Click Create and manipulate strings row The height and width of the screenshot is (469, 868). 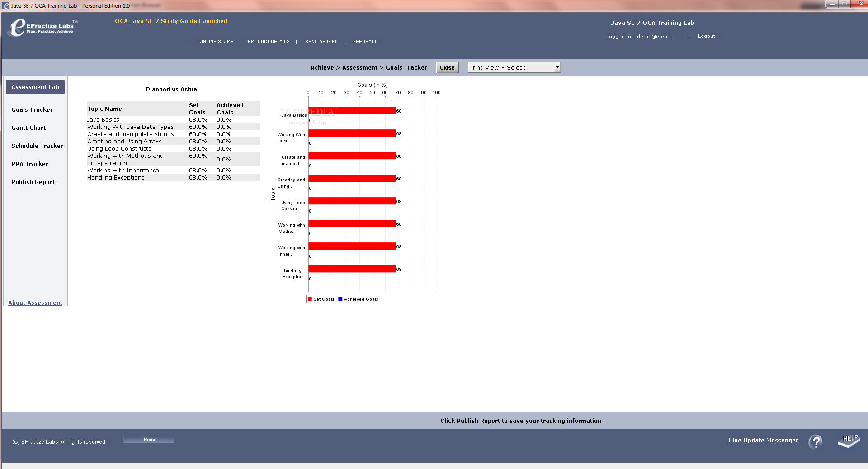click(x=173, y=134)
